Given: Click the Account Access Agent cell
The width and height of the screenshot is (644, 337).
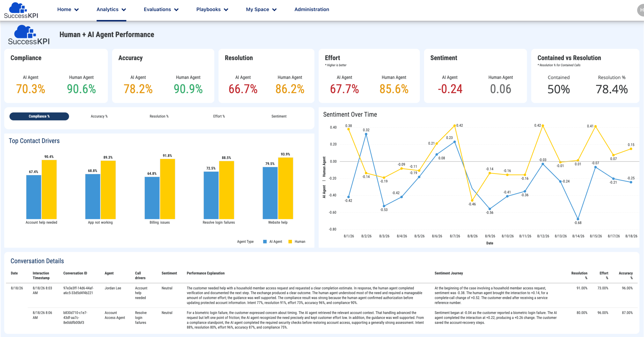Looking at the screenshot, I should [115, 315].
